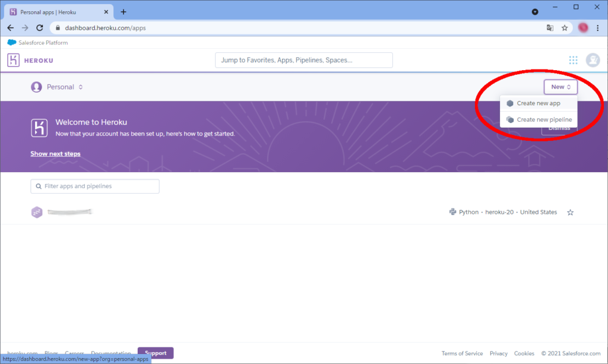Click the translate page icon

(550, 28)
